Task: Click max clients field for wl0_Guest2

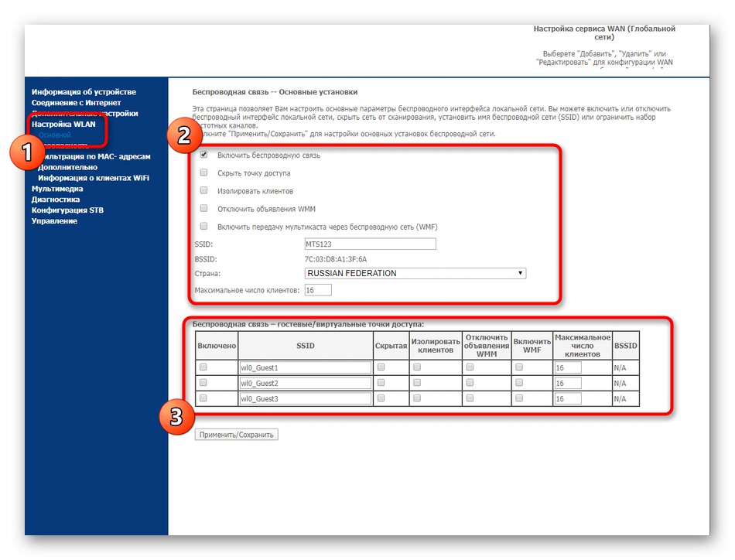Action: [568, 384]
